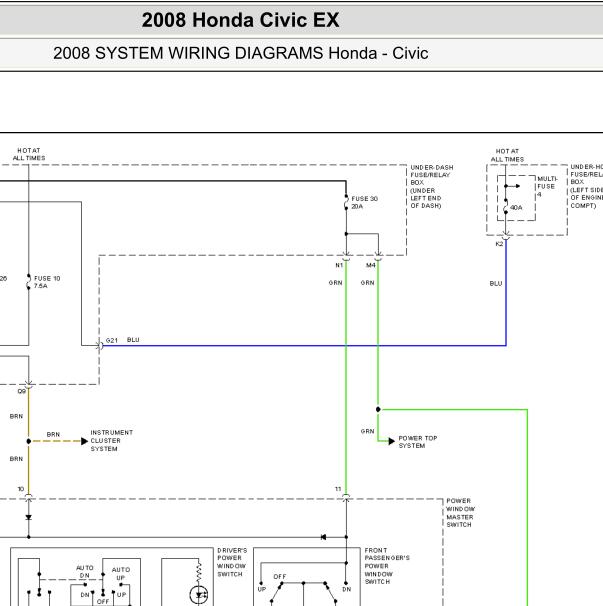The width and height of the screenshot is (603, 606).
Task: Click "HOT AT ALL TIMES" above Multi-Fuse 4
Action: [507, 155]
